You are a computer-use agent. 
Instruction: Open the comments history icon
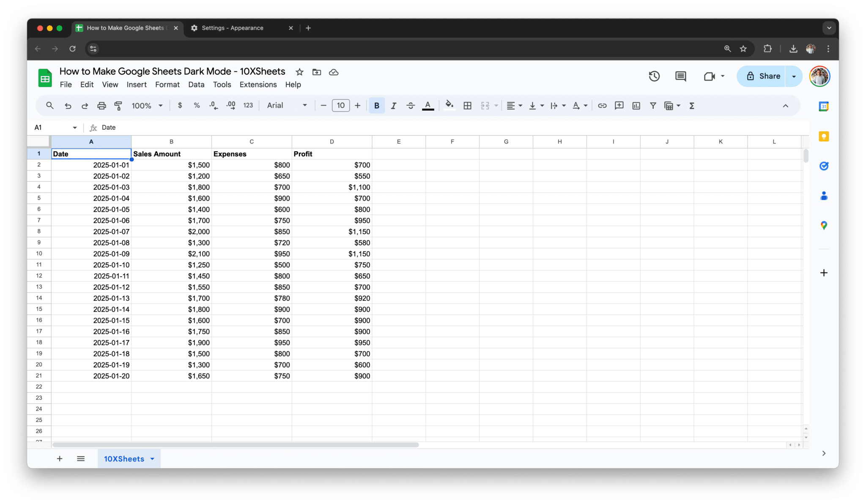tap(681, 76)
